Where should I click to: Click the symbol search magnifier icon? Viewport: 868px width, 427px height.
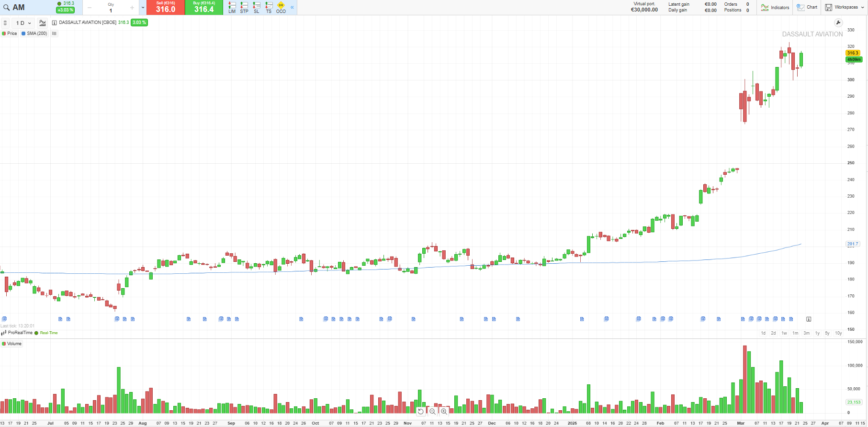click(6, 8)
